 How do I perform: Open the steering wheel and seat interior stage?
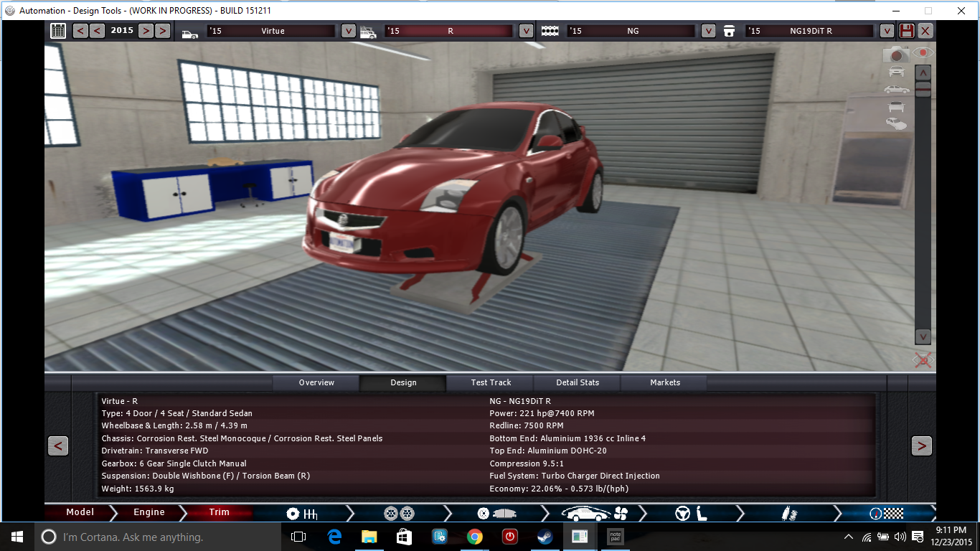point(692,514)
